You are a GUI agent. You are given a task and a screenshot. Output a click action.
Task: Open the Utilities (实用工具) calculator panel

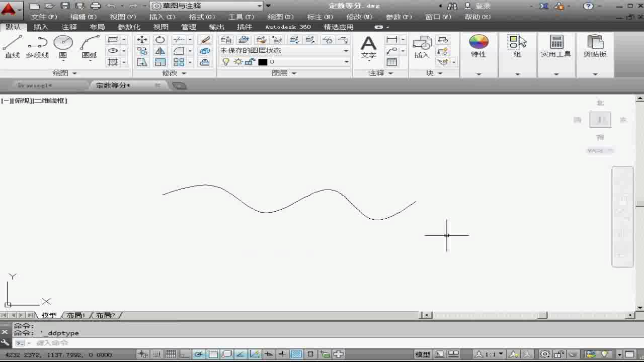pos(556,47)
